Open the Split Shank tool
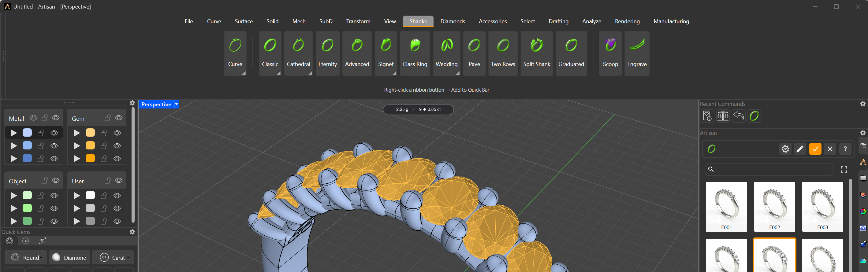The height and width of the screenshot is (272, 868). click(x=536, y=53)
